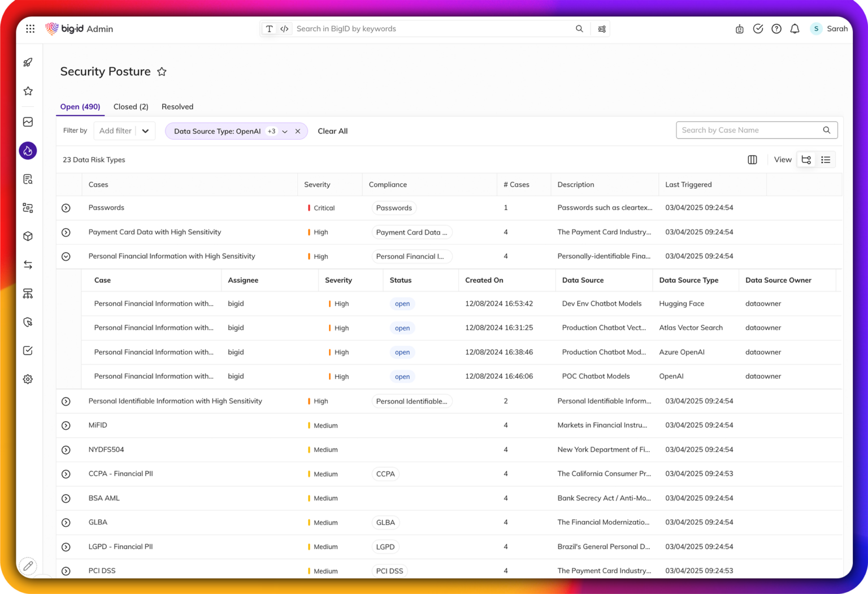This screenshot has height=594, width=868.
Task: Toggle text search mode icon
Action: click(269, 29)
